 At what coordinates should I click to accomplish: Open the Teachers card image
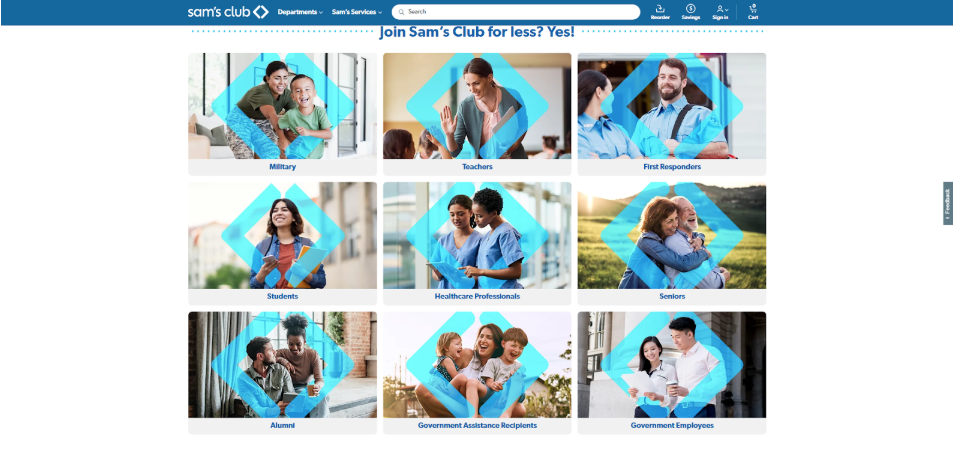pyautogui.click(x=477, y=106)
